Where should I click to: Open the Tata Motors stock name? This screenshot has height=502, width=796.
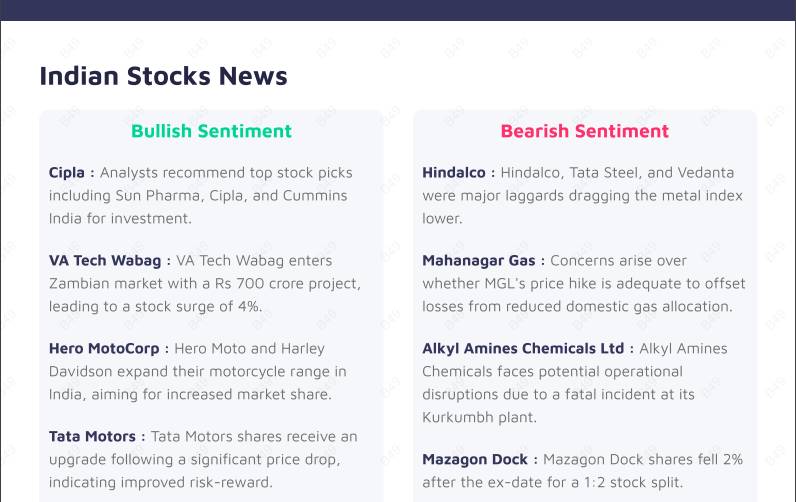point(92,436)
